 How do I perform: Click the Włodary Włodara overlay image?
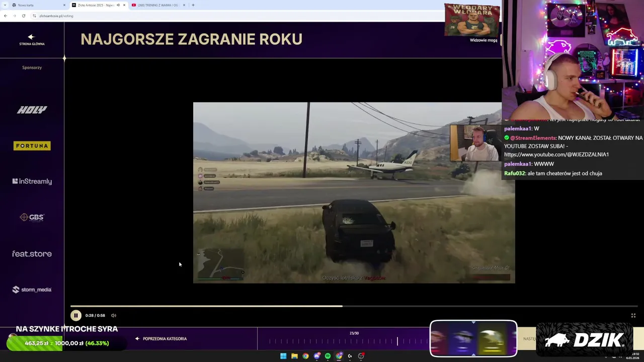472,20
